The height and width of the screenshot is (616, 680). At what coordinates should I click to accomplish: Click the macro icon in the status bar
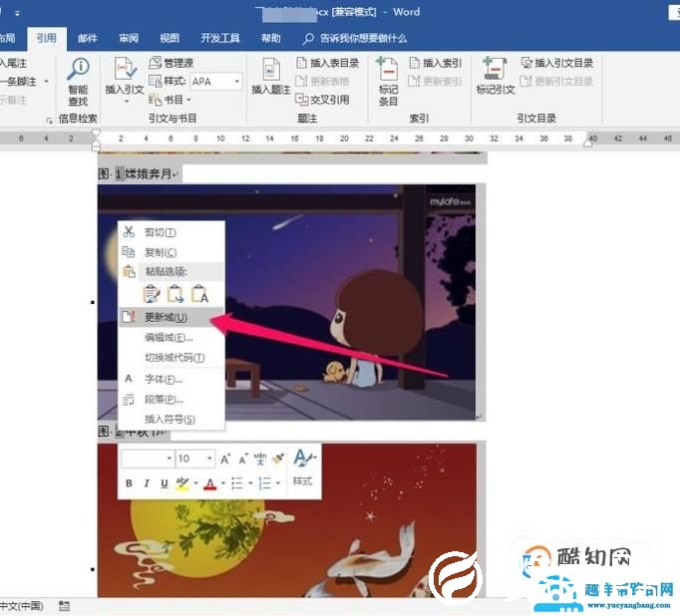64,606
